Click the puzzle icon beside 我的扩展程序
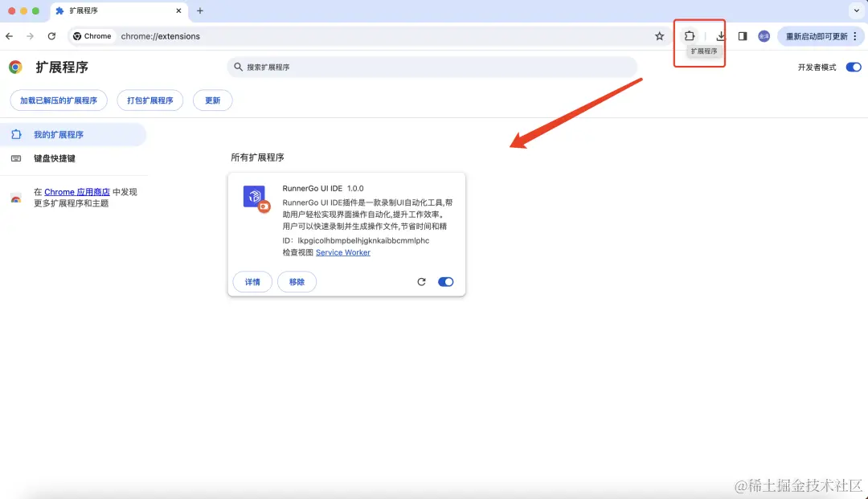Viewport: 868px width, 499px height. [16, 134]
